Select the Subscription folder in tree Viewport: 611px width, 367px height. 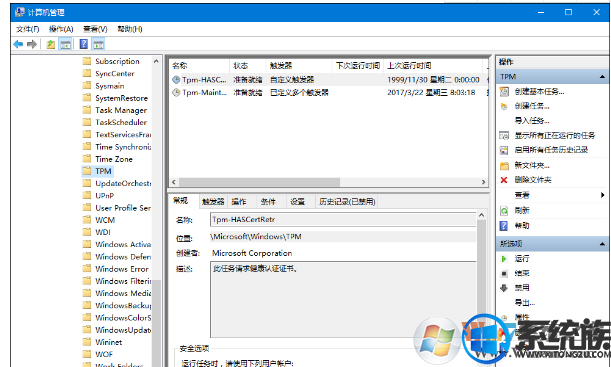point(117,61)
